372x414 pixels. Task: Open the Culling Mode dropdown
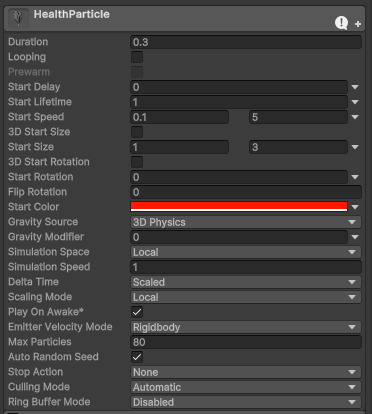point(246,387)
